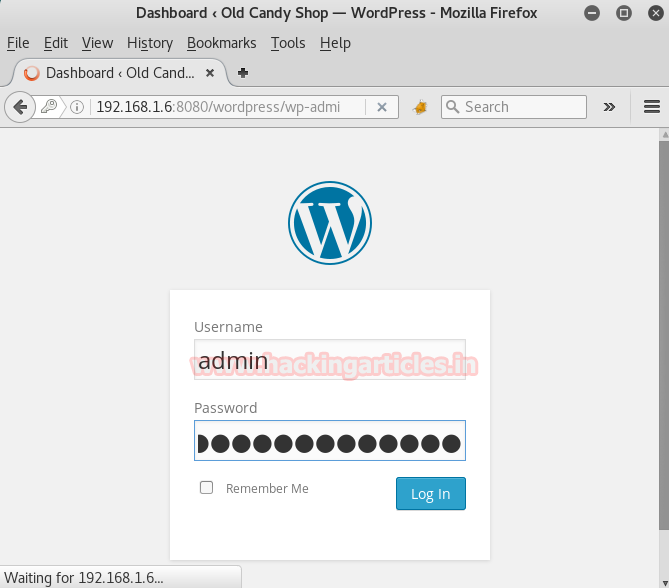Viewport: 669px width, 588px height.
Task: Click the WordPress logo
Action: coord(330,223)
